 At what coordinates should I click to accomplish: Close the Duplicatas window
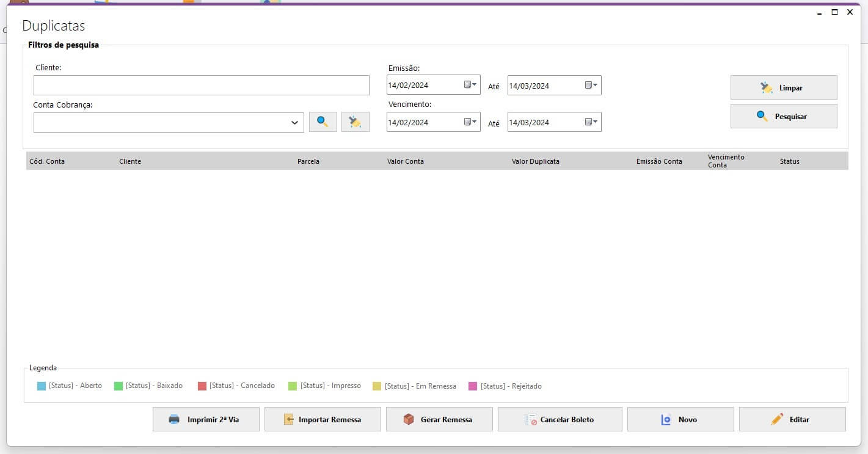pos(850,12)
